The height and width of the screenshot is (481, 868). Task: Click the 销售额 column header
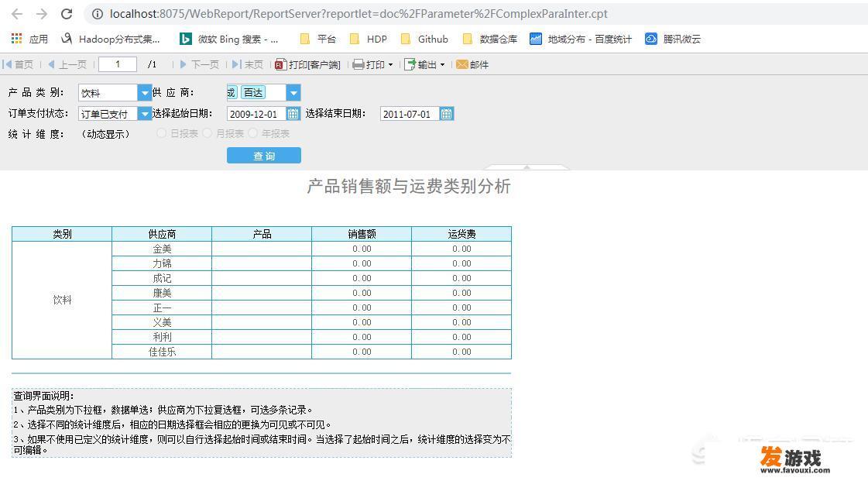362,234
